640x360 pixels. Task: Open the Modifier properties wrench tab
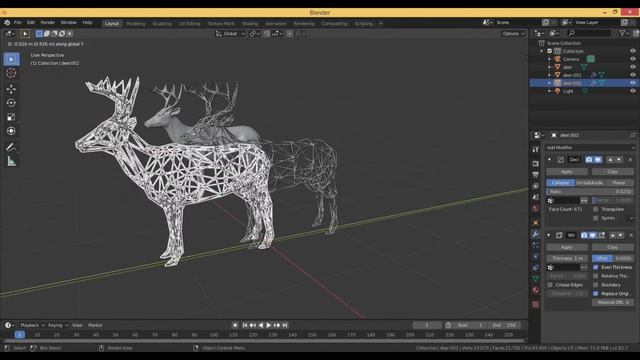point(536,234)
